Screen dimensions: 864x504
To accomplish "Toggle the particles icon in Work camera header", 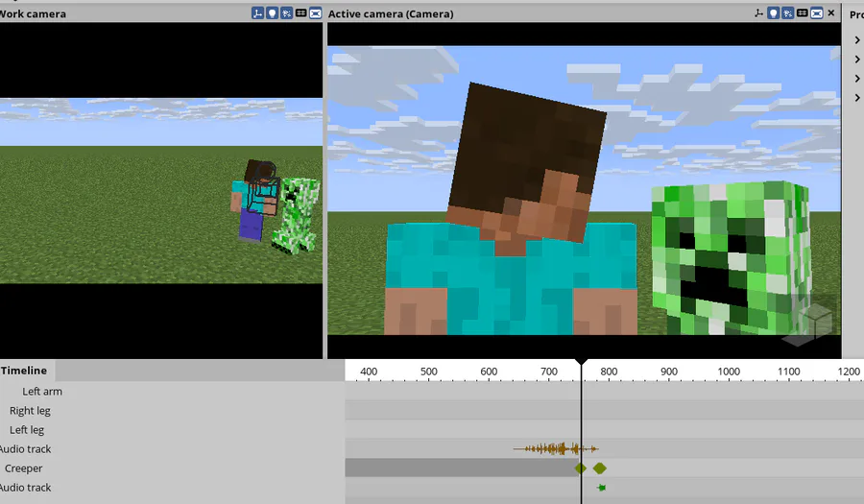I will click(x=286, y=13).
